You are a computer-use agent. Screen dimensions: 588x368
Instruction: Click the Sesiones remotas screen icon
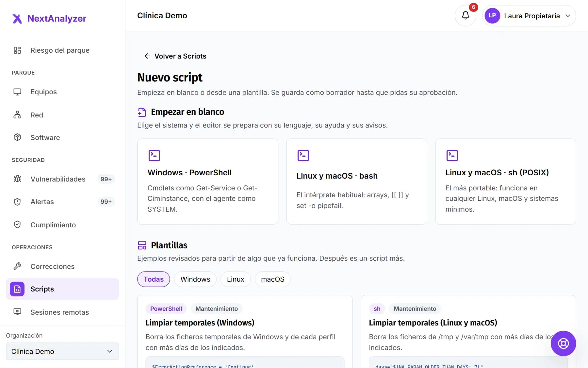17,312
